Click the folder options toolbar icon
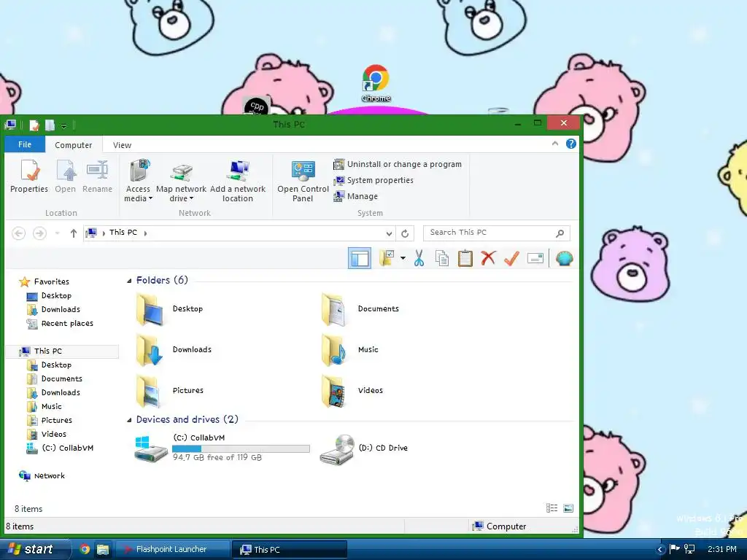747x560 pixels. pos(387,259)
